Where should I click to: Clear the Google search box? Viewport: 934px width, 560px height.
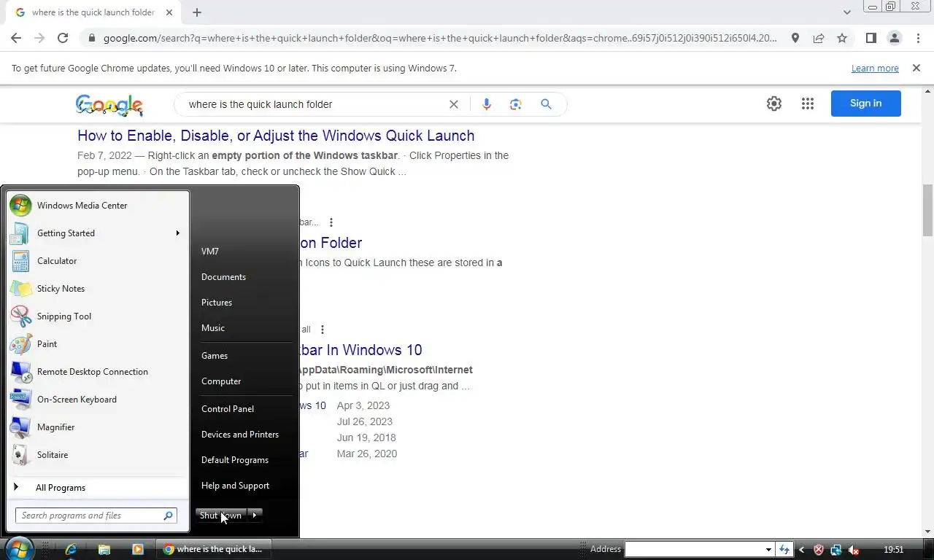[453, 104]
